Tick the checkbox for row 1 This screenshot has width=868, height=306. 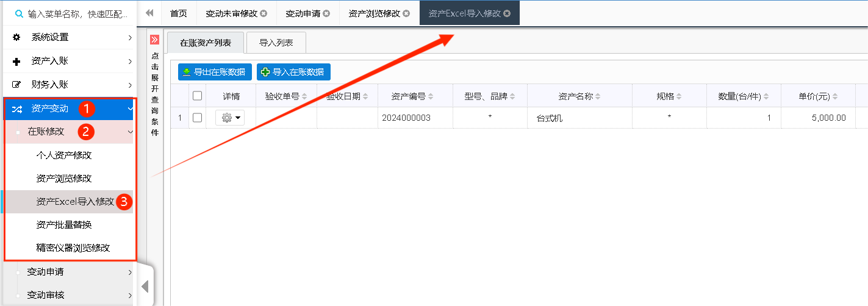[x=197, y=118]
